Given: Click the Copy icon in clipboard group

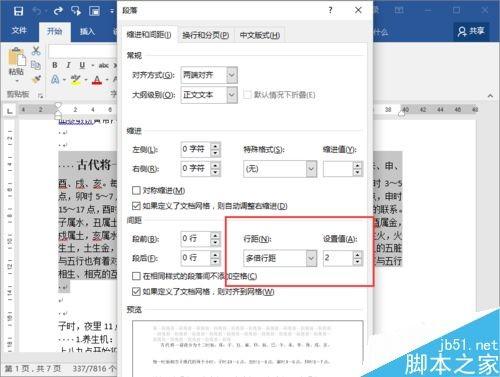Looking at the screenshot, I should pos(36,65).
